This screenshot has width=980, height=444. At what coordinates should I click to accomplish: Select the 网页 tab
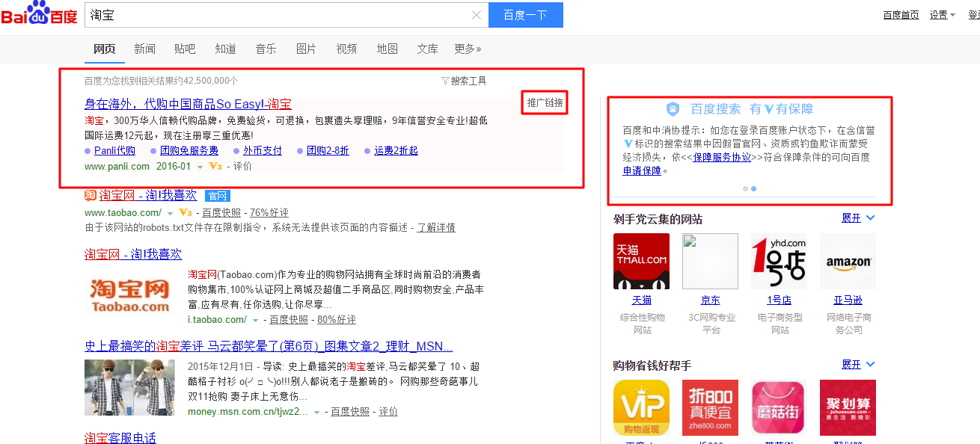pos(104,49)
